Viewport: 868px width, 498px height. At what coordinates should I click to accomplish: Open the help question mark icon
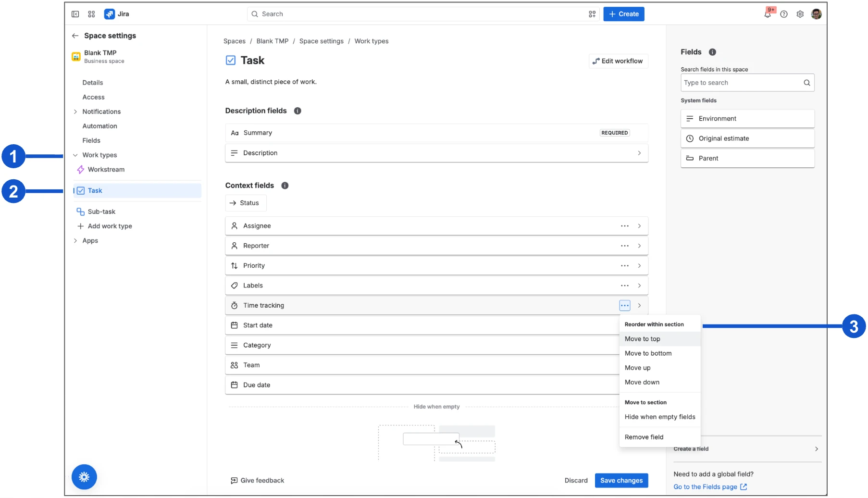784,14
